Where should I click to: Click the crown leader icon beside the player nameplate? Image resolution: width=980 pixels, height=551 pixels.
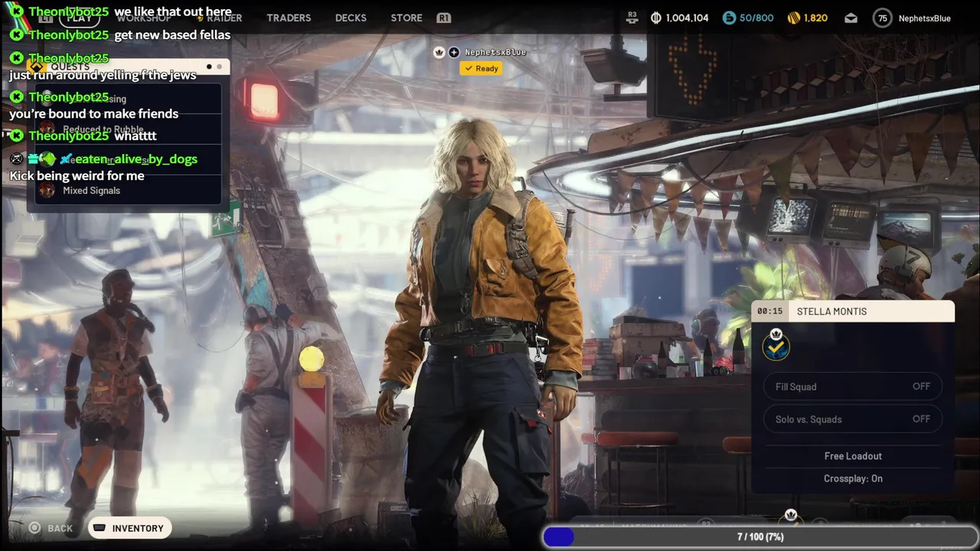tap(439, 52)
